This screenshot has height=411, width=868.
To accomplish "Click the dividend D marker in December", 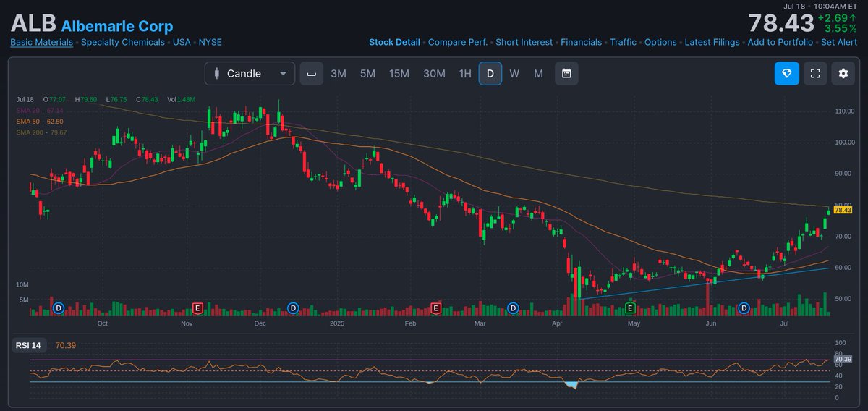I will point(293,308).
